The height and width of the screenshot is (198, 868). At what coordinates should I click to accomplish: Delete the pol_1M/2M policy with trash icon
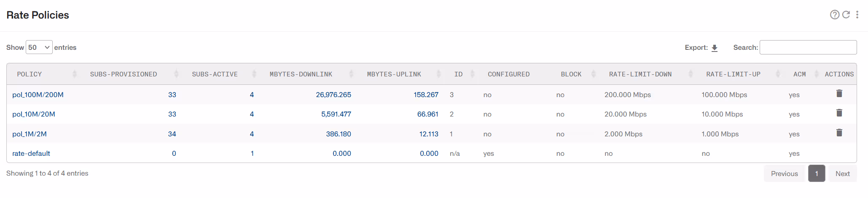(x=839, y=133)
